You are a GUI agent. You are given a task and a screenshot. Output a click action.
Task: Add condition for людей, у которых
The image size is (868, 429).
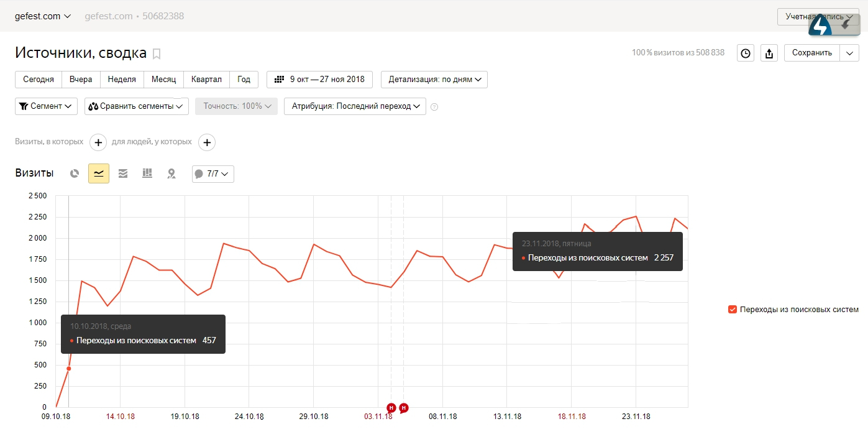(207, 142)
